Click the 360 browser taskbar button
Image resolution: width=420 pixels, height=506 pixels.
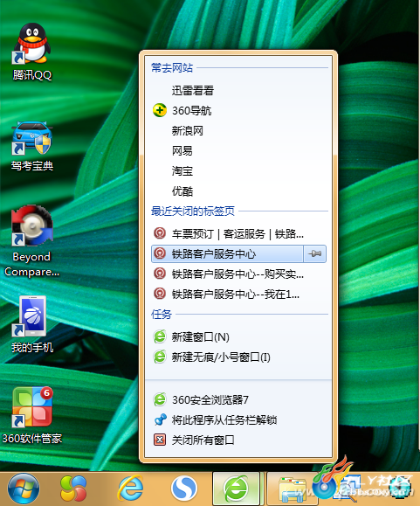coord(237,489)
